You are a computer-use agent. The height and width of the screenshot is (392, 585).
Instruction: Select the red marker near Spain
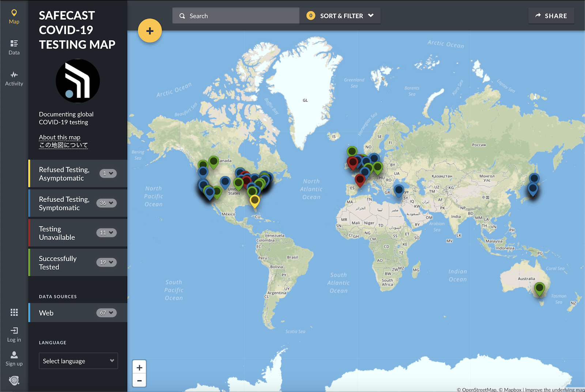point(360,180)
